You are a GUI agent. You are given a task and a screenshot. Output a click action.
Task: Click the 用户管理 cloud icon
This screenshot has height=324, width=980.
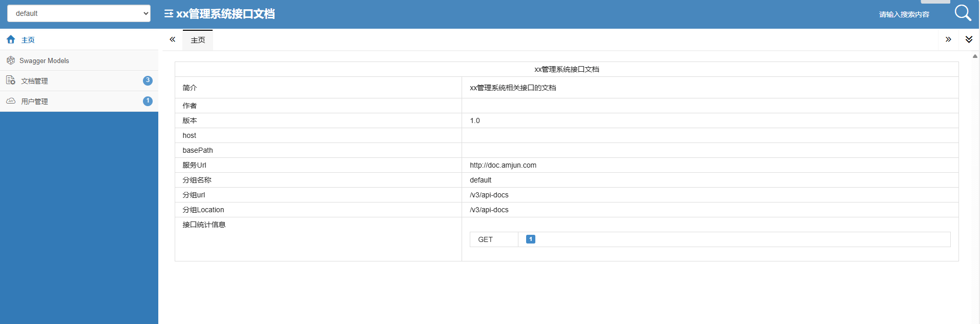[11, 101]
